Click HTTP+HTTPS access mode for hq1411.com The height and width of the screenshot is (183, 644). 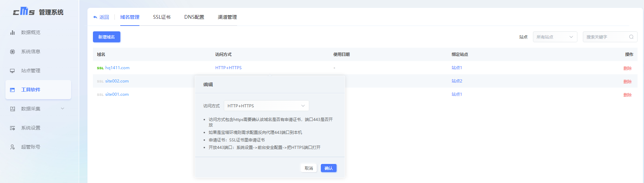click(x=228, y=68)
